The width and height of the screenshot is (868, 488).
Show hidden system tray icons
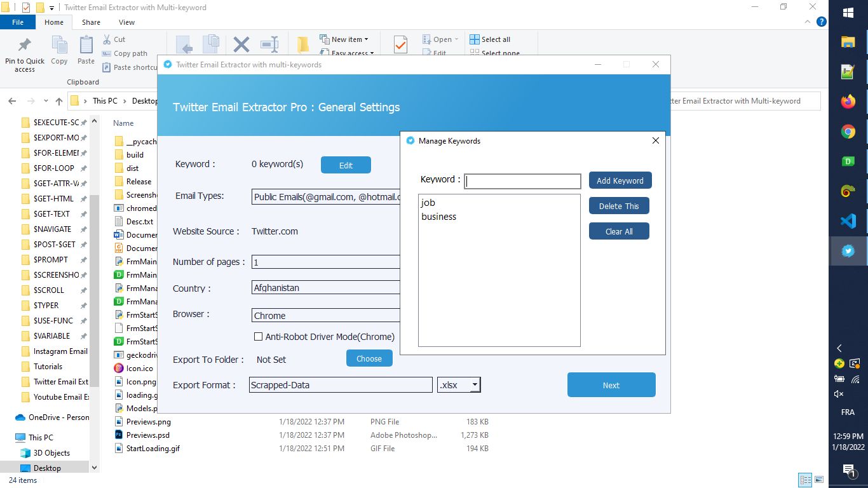pos(839,348)
